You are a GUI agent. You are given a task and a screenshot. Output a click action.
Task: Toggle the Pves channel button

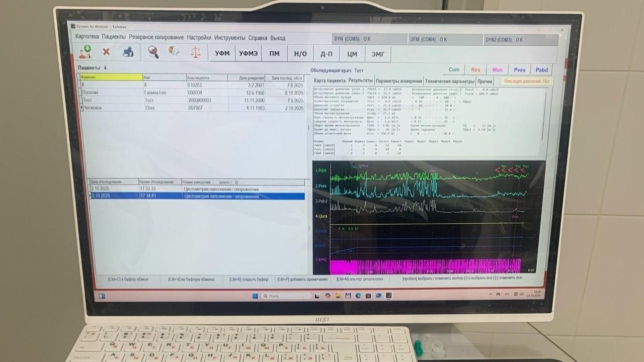point(520,70)
